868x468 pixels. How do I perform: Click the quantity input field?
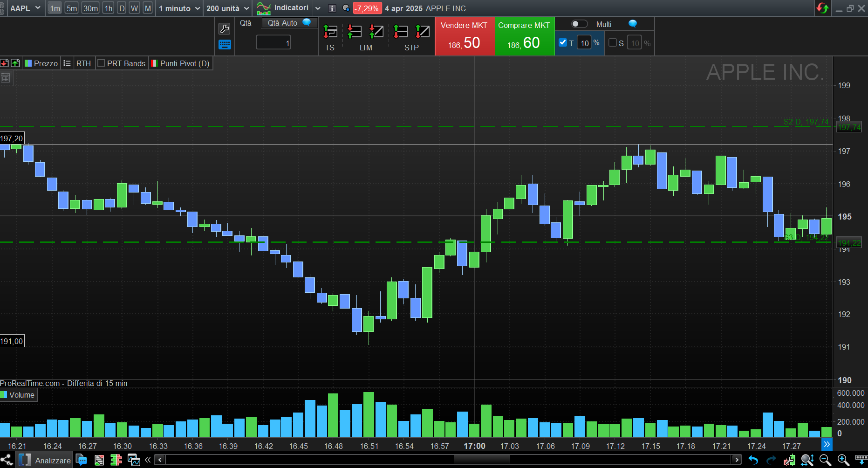[273, 43]
